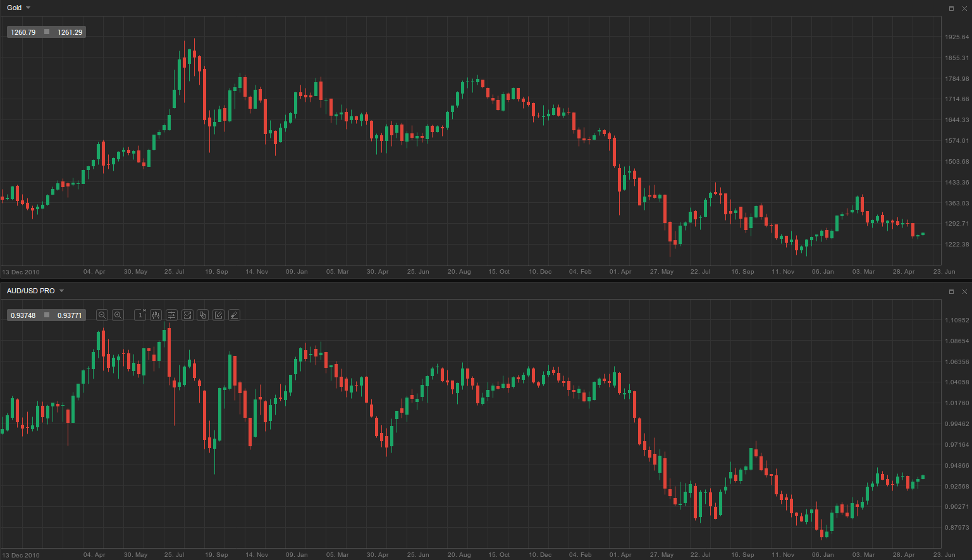Click the duplicate chart icon
This screenshot has height=560, width=972.
pyautogui.click(x=203, y=315)
